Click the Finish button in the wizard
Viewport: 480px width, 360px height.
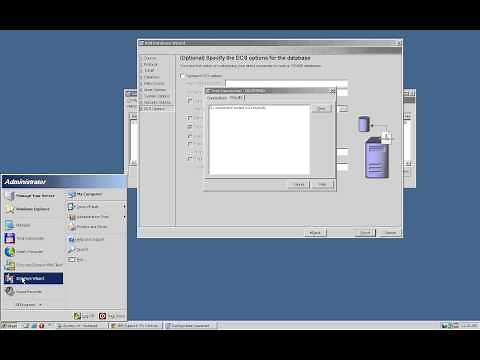[x=365, y=233]
